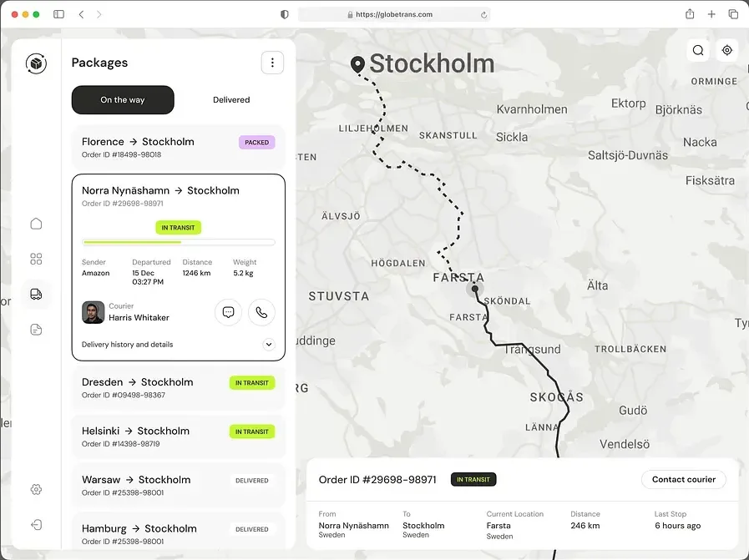This screenshot has width=749, height=560.
Task: Open the Warsaw to Stockholm package card
Action: tap(178, 486)
